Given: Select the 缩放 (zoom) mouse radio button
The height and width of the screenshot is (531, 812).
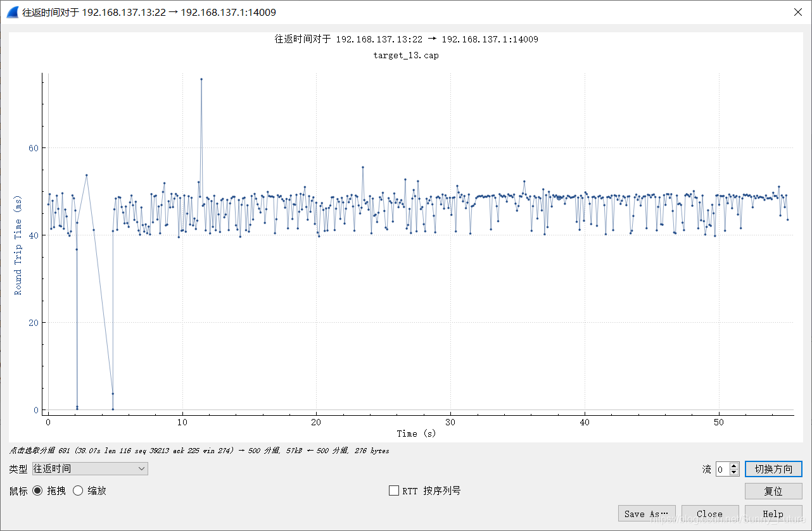Looking at the screenshot, I should coord(78,490).
